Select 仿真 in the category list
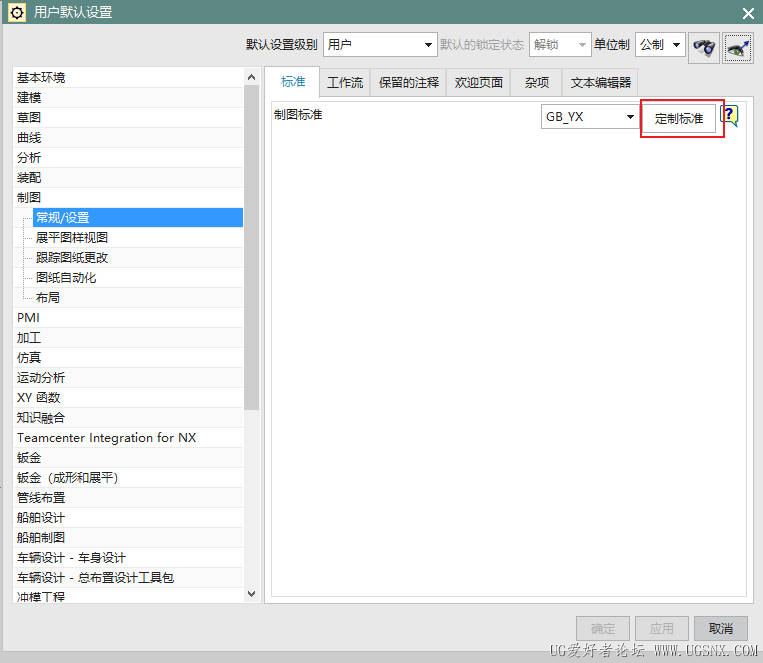763x663 pixels. 128,357
